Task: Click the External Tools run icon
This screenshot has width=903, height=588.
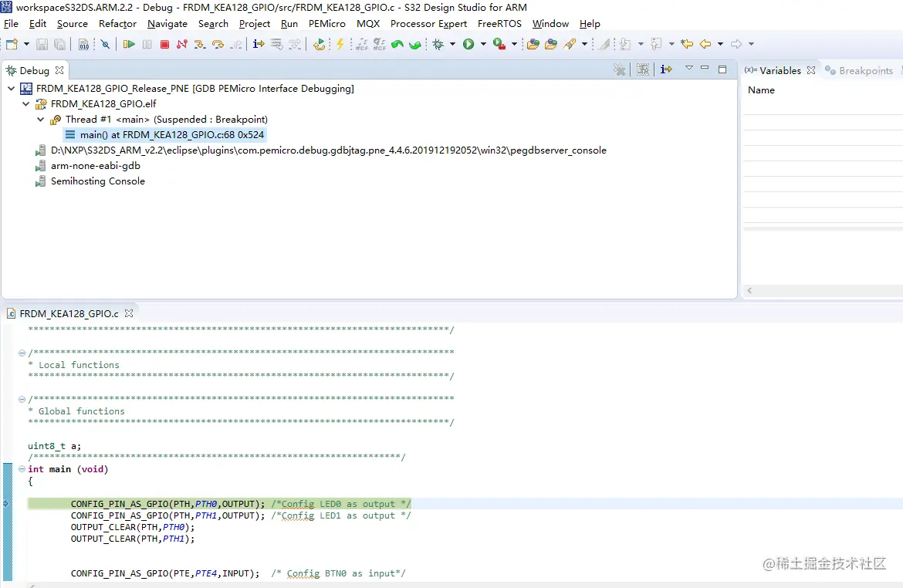Action: tap(499, 44)
